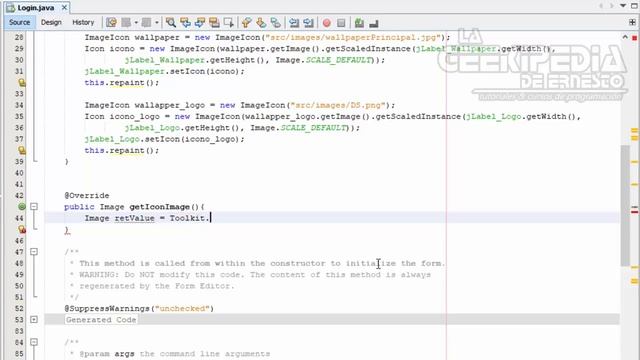
Task: Uncomment selected lines icon
Action: coord(374,23)
